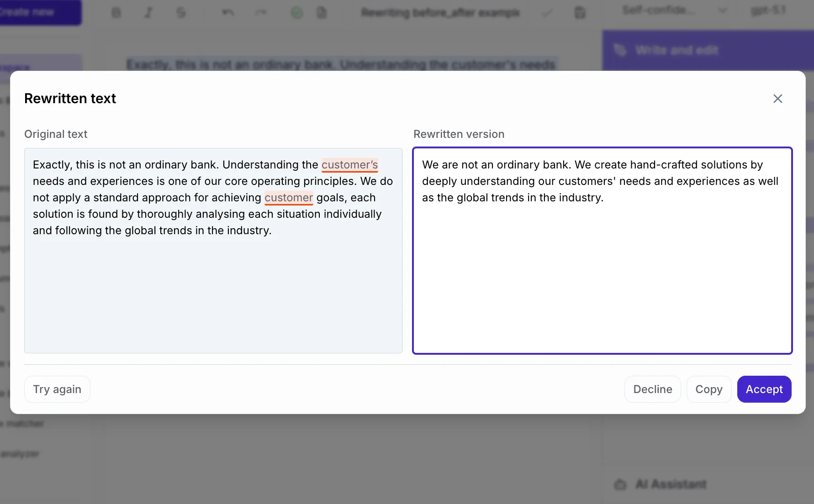This screenshot has height=504, width=814.
Task: Decline the rewritten version
Action: [x=652, y=389]
